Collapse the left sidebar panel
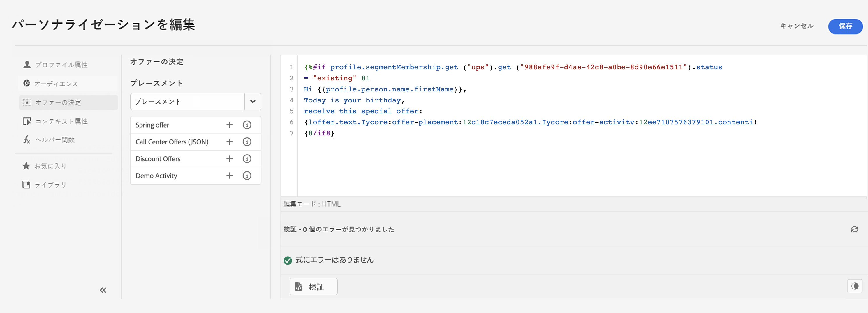This screenshot has height=313, width=868. 103,290
